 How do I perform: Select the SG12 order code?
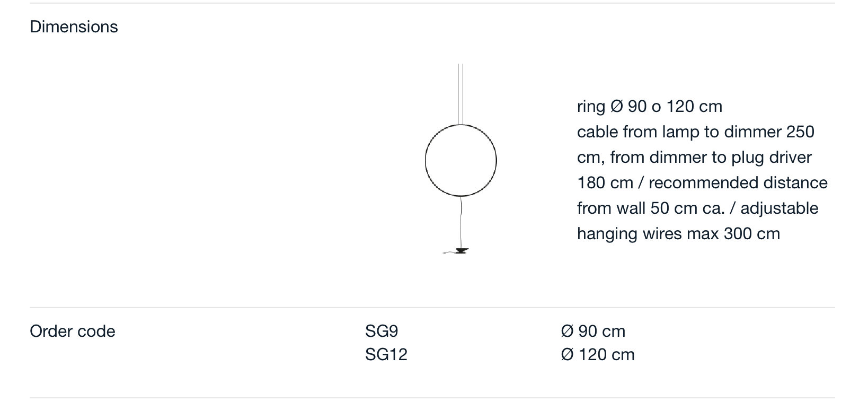pyautogui.click(x=386, y=354)
